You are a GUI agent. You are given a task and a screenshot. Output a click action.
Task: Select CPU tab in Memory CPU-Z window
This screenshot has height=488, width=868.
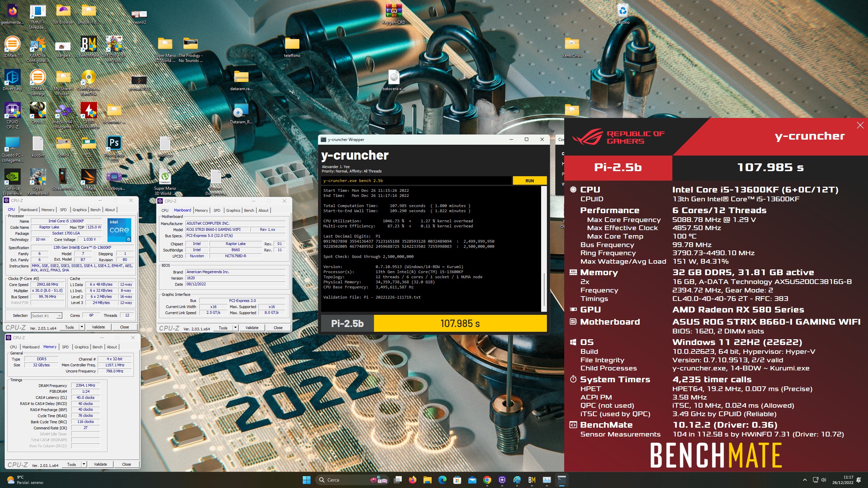(x=13, y=347)
